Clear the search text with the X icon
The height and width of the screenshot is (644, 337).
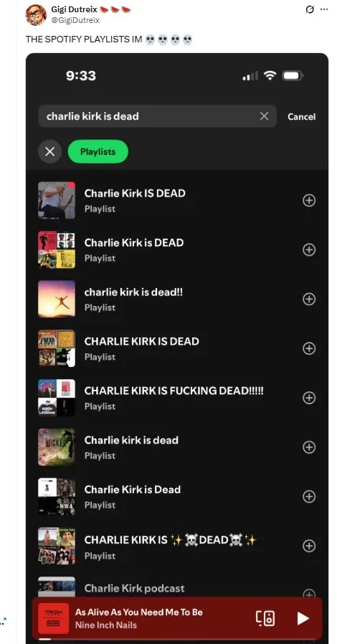tap(264, 116)
